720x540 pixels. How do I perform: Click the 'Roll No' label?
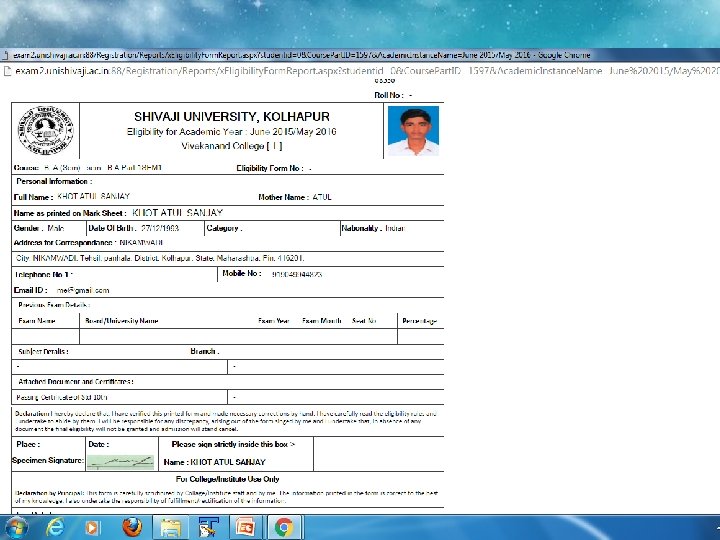point(389,95)
